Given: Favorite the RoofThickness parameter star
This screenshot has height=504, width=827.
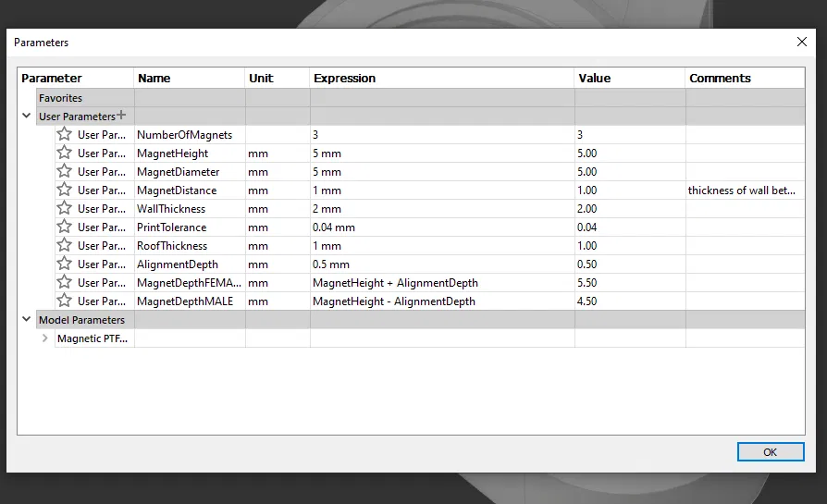Looking at the screenshot, I should tap(65, 245).
